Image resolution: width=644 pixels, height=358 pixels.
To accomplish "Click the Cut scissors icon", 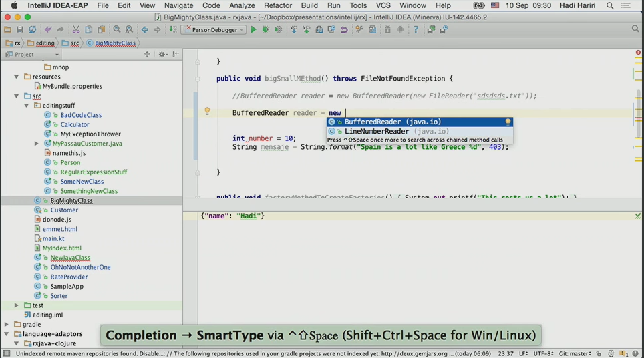I will tap(76, 29).
